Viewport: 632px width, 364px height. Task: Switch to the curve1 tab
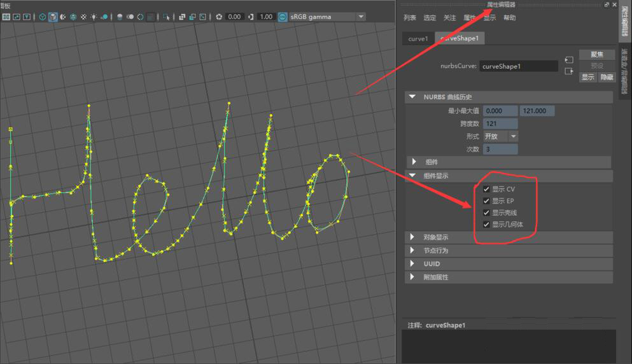click(418, 39)
